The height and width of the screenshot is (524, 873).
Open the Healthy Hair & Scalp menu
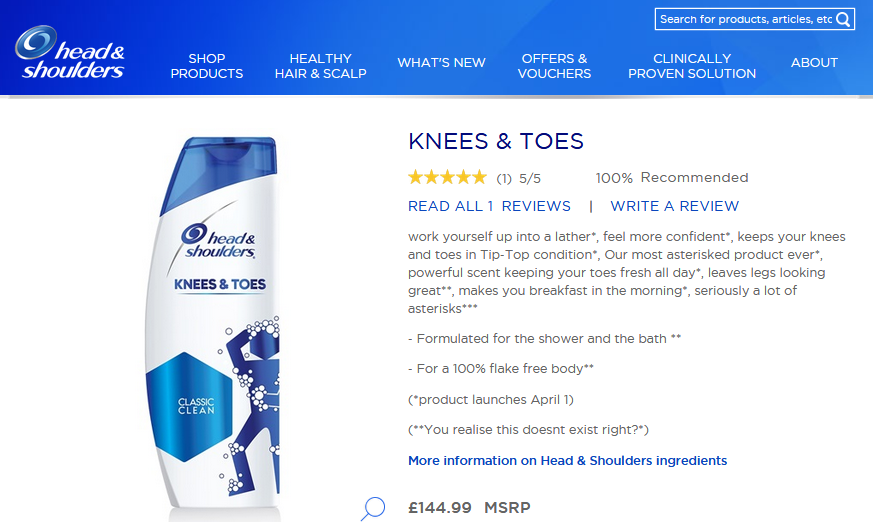[x=320, y=66]
